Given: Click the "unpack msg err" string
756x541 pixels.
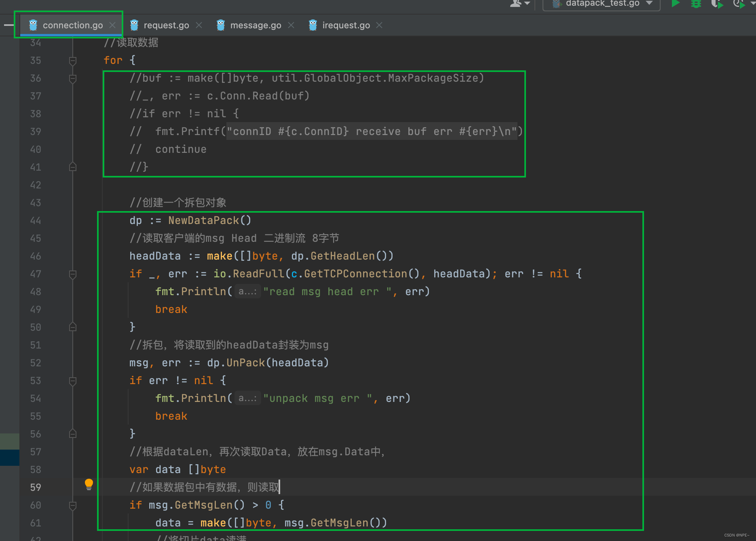Looking at the screenshot, I should pyautogui.click(x=318, y=398).
